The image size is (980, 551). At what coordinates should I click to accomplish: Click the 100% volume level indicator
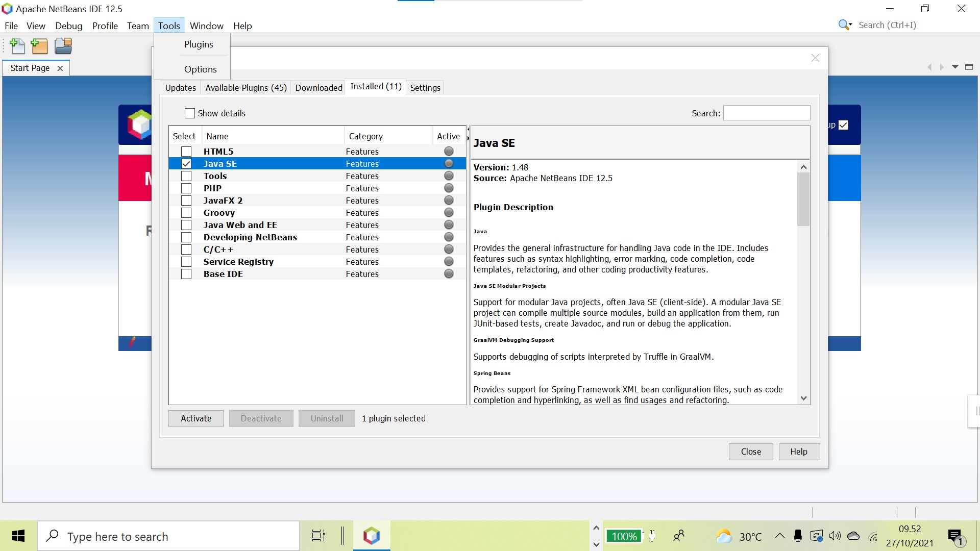[624, 536]
